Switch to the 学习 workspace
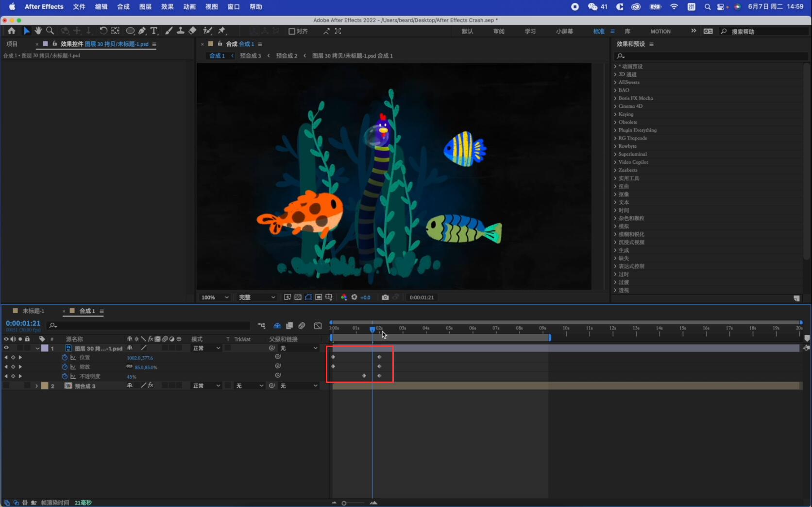This screenshot has height=507, width=812. 530,31
